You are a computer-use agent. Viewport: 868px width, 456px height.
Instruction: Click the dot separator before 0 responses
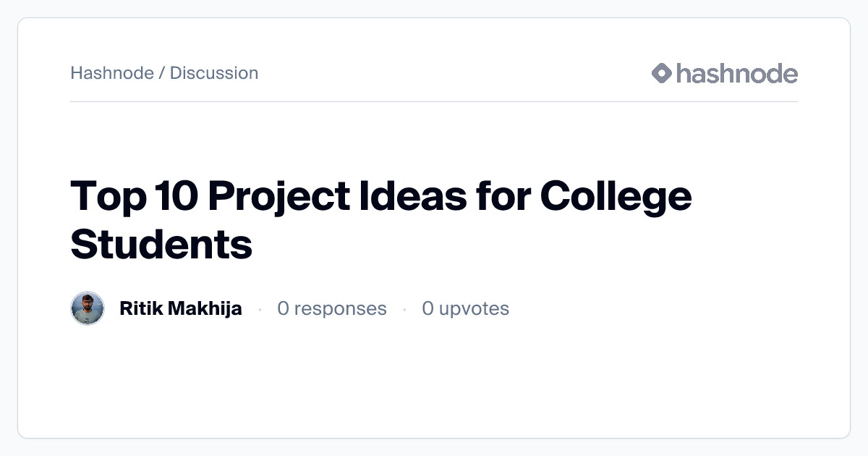pyautogui.click(x=260, y=309)
